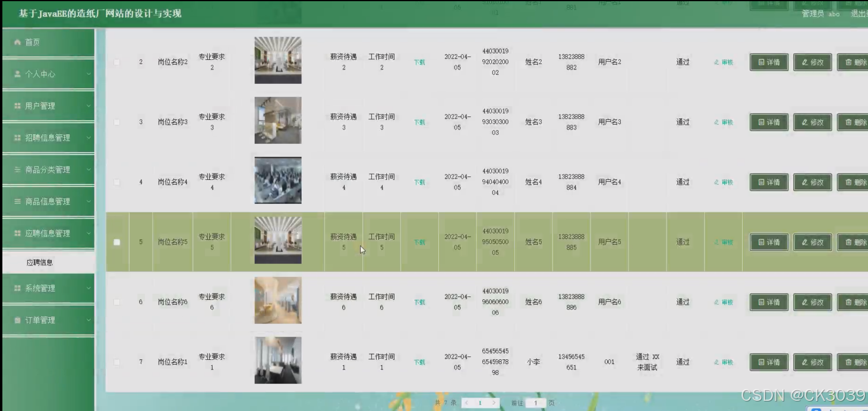Open the 首页 home menu item
Screen dimensions: 868x411
point(48,42)
